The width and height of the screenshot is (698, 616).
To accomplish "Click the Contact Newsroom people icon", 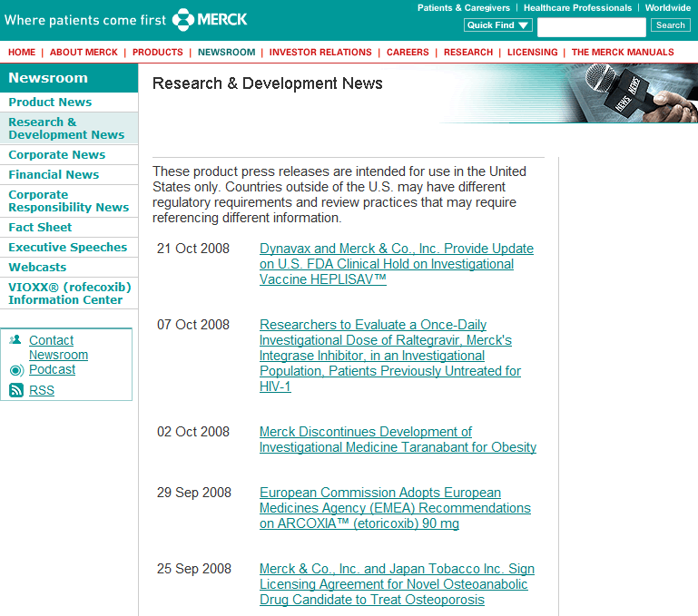I will pyautogui.click(x=15, y=340).
